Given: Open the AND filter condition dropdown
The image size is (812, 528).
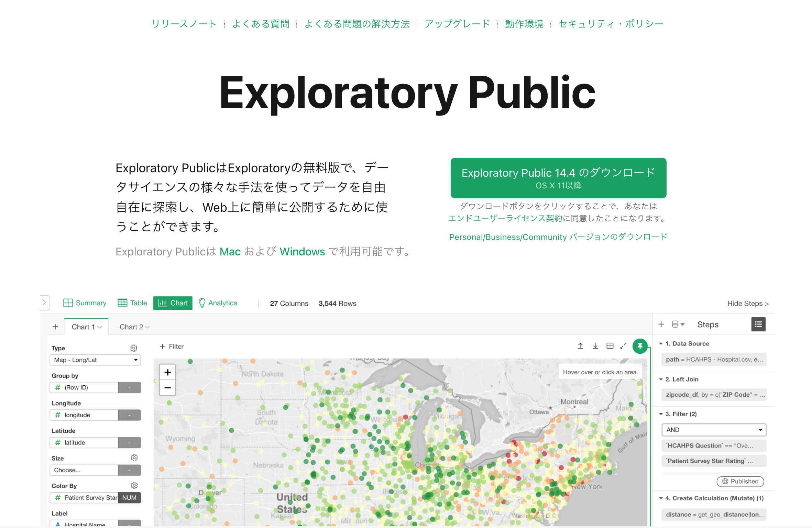Looking at the screenshot, I should (714, 430).
